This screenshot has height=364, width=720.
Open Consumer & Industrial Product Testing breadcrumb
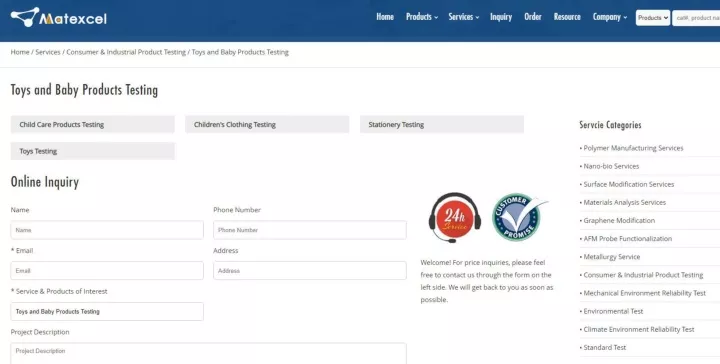tap(126, 52)
